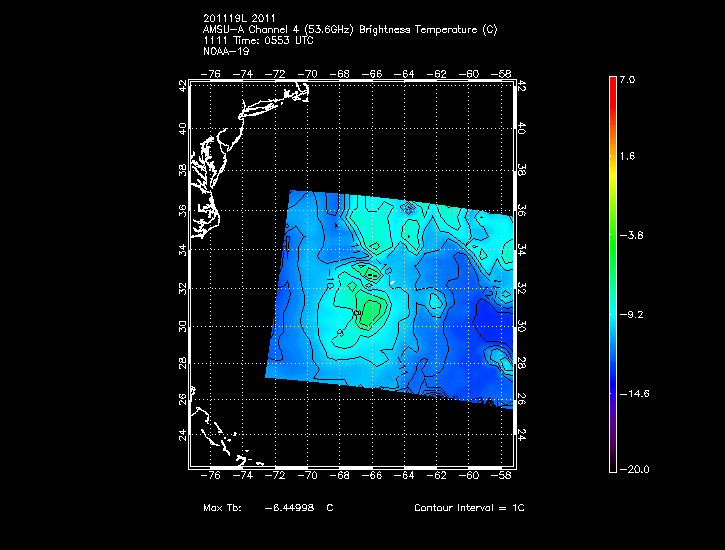The width and height of the screenshot is (725, 550).
Task: Click the 1.6 label on color scale
Action: point(627,156)
